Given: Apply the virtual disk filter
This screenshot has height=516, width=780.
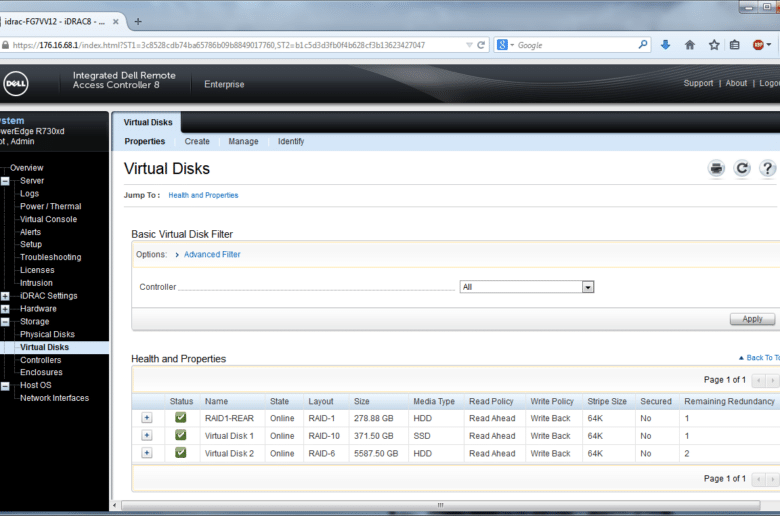Looking at the screenshot, I should [752, 319].
